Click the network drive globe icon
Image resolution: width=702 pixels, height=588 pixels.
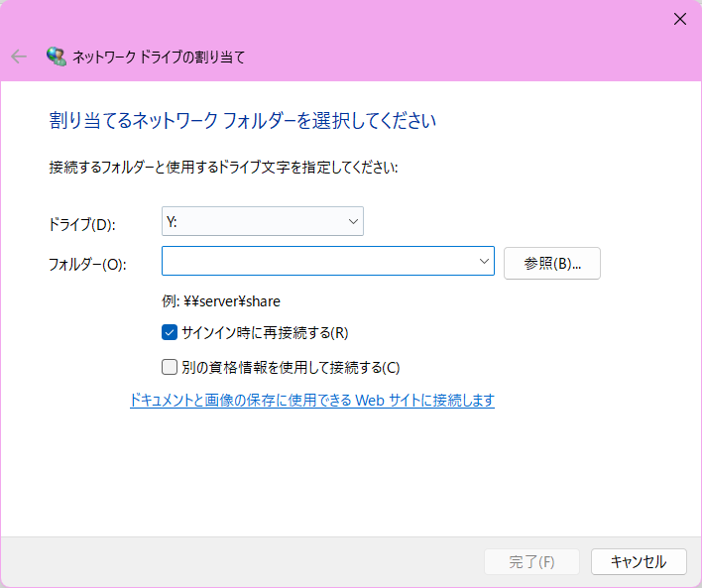pyautogui.click(x=57, y=57)
